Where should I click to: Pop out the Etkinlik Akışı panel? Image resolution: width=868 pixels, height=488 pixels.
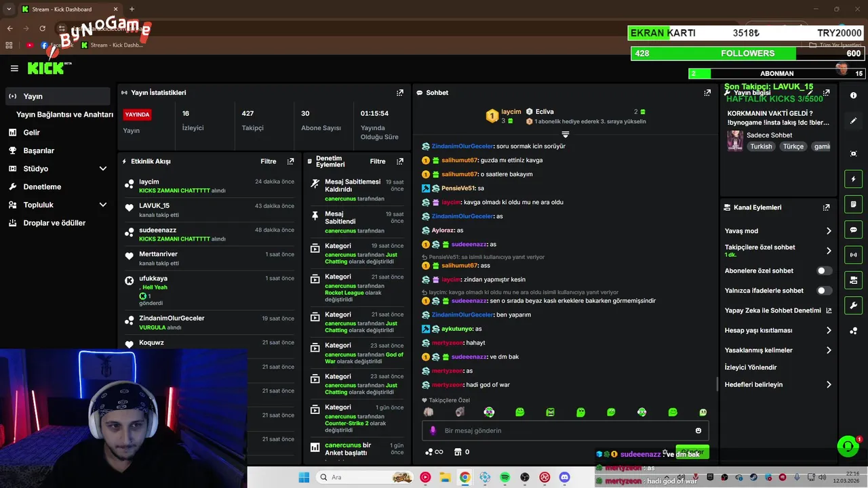[290, 161]
